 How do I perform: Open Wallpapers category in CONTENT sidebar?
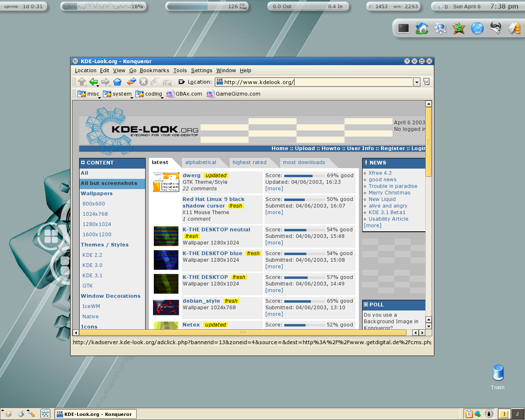(96, 194)
